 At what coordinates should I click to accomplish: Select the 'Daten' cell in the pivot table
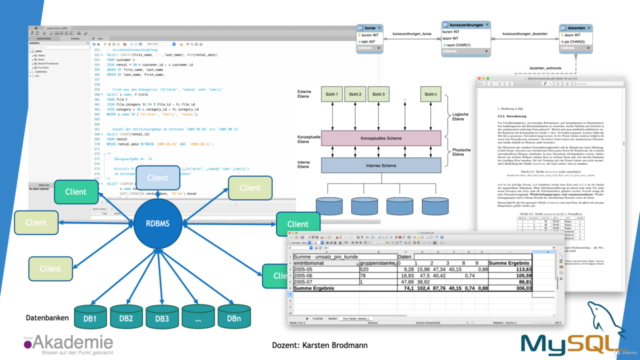pos(405,257)
